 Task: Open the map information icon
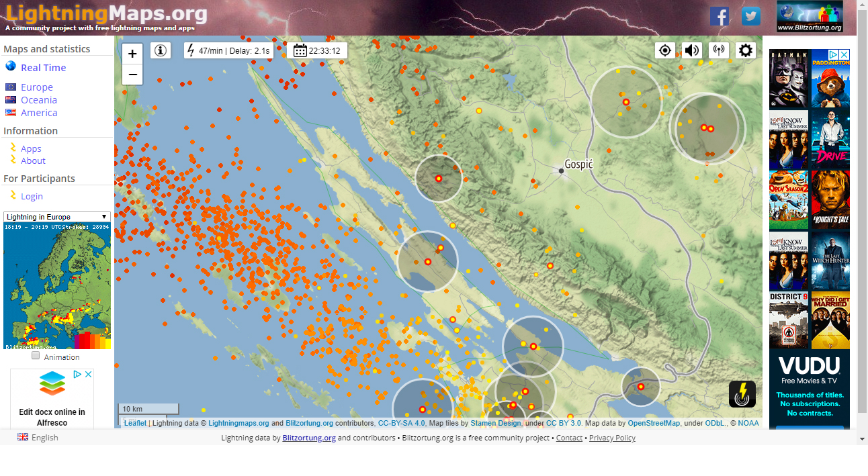click(161, 50)
